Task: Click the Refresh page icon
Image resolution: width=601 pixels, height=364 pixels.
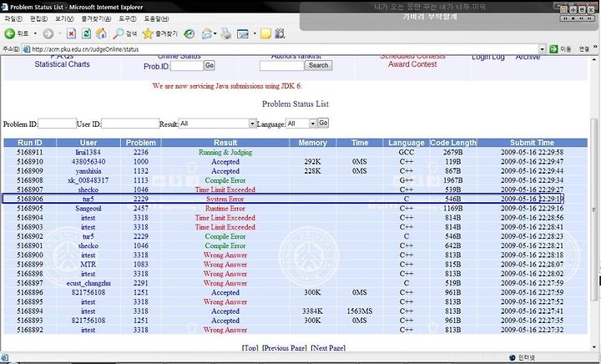Action: pos(86,33)
